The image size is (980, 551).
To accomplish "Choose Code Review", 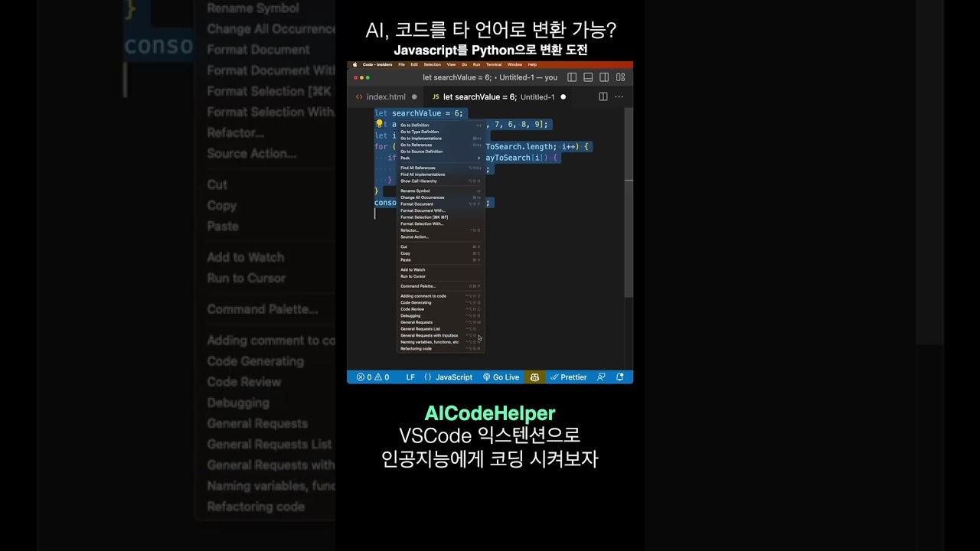I will point(440,309).
